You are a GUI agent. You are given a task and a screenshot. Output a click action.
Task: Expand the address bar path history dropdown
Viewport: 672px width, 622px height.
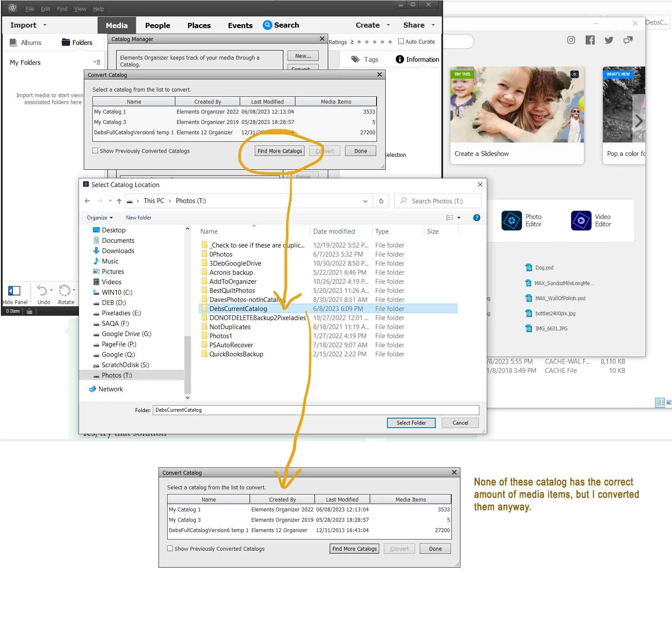[365, 201]
